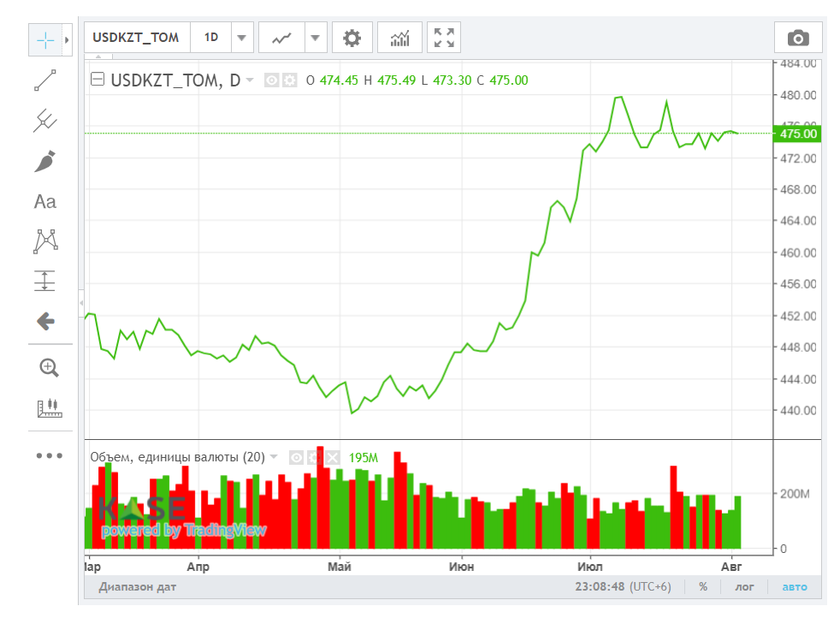The width and height of the screenshot is (840, 618).
Task: Click the Диапазон дат date range button
Action: pos(138,587)
